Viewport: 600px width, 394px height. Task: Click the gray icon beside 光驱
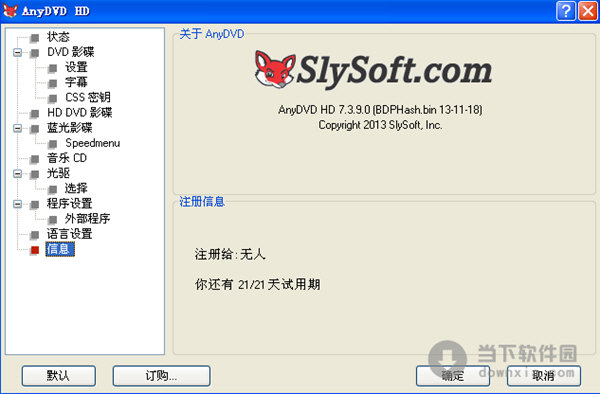coord(35,174)
